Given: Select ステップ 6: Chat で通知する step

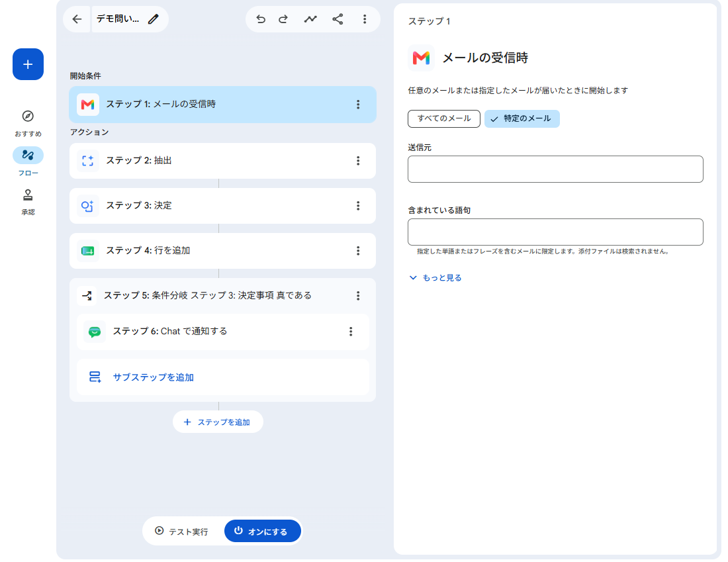Looking at the screenshot, I should [223, 332].
